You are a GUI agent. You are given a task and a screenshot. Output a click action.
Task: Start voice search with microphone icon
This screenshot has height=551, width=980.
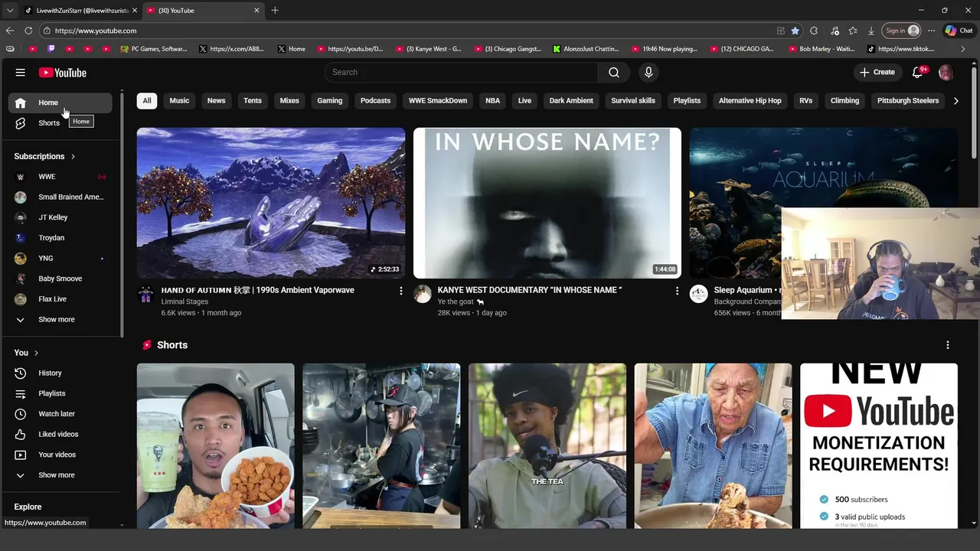pyautogui.click(x=648, y=72)
